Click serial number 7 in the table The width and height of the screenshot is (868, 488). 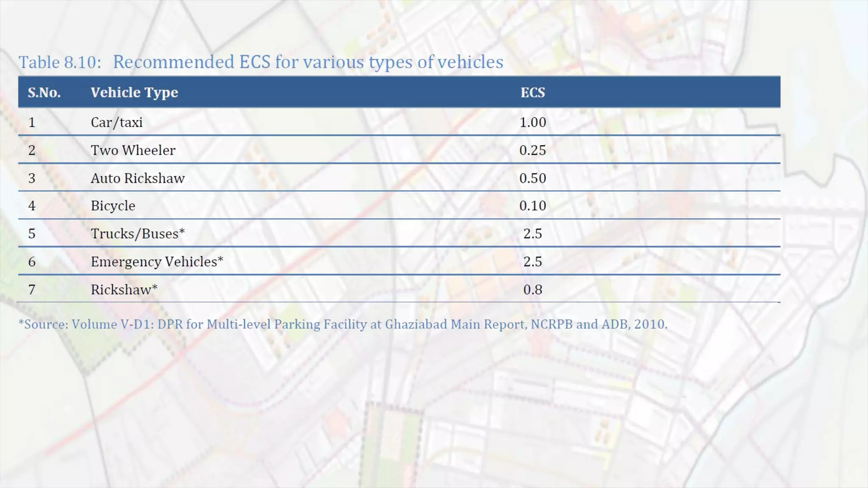[32, 290]
